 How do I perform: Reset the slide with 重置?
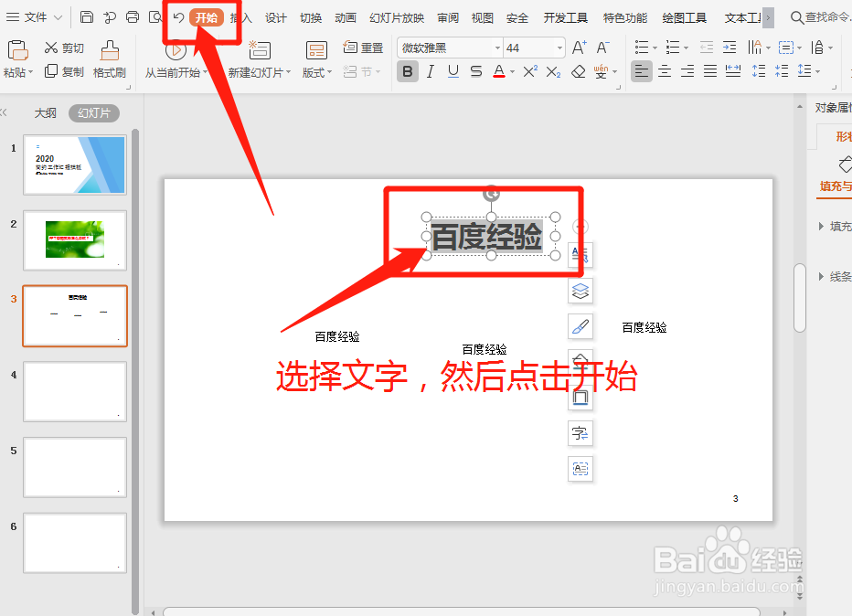[363, 48]
